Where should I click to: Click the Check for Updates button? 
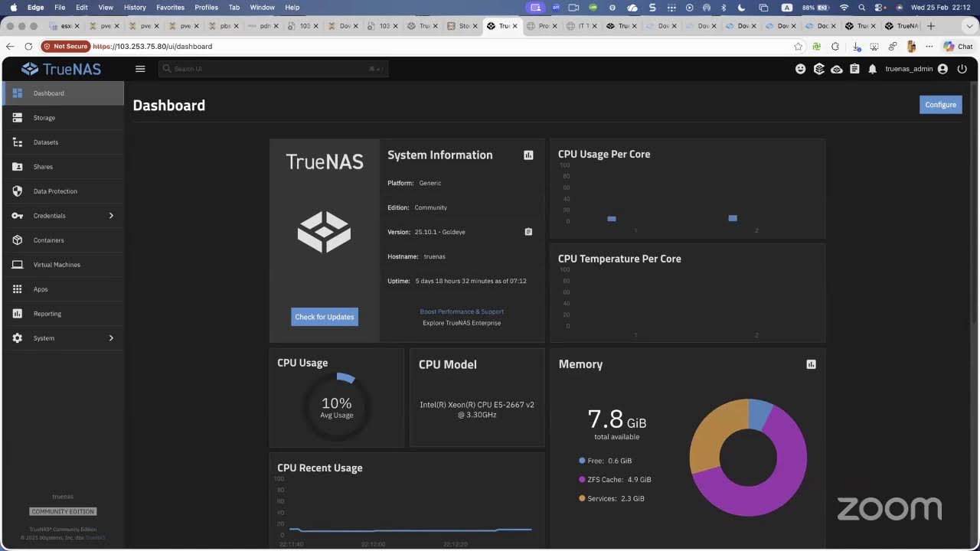pyautogui.click(x=325, y=317)
